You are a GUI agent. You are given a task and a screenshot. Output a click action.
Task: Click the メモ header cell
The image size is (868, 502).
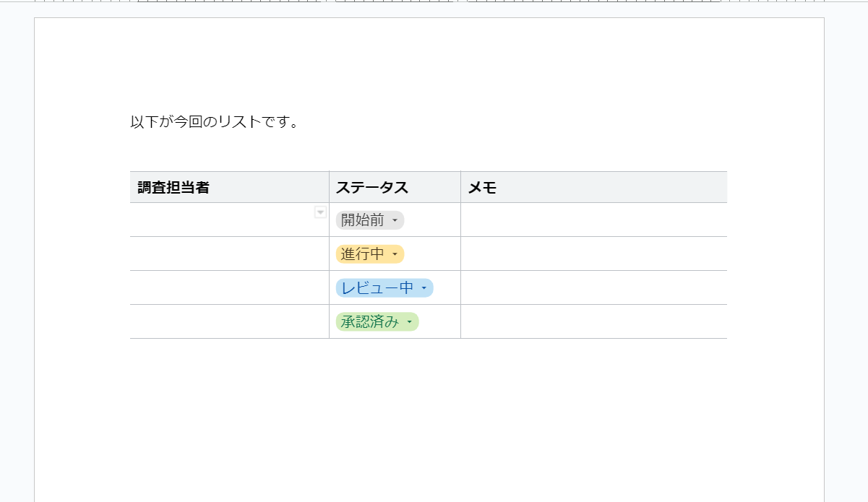click(x=593, y=188)
